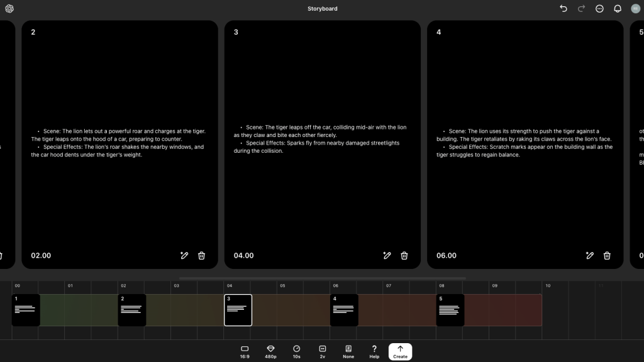The height and width of the screenshot is (362, 644).
Task: Click the horizontal scrollbar under the cards
Action: tap(323, 278)
